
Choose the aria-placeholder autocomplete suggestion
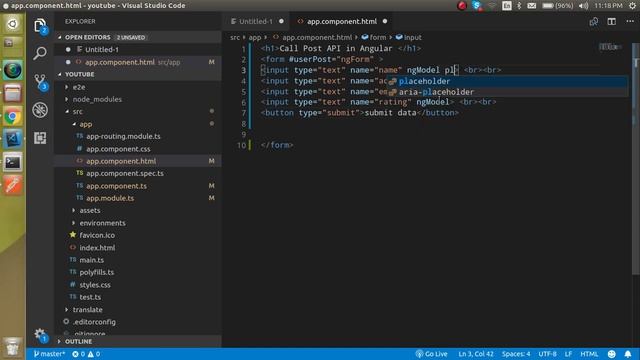pyautogui.click(x=507, y=92)
